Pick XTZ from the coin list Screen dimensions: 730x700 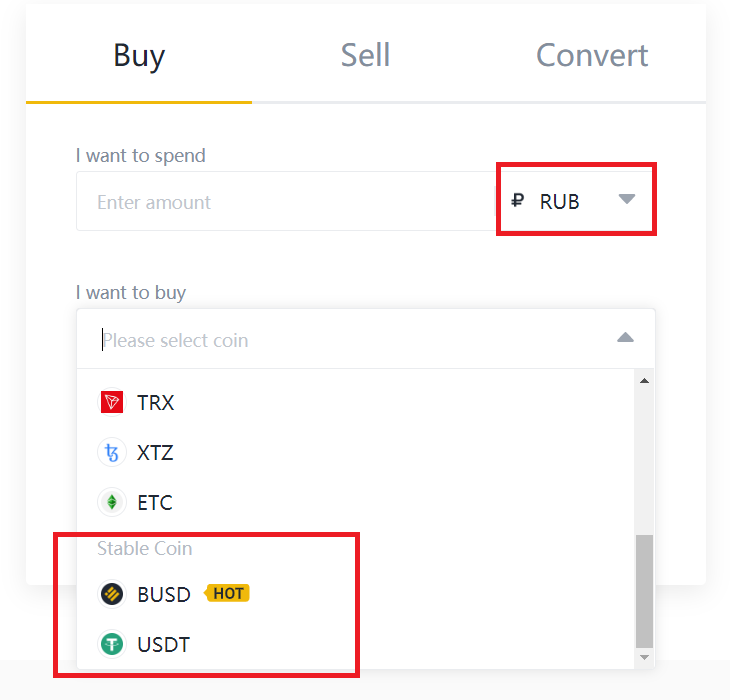pos(356,452)
